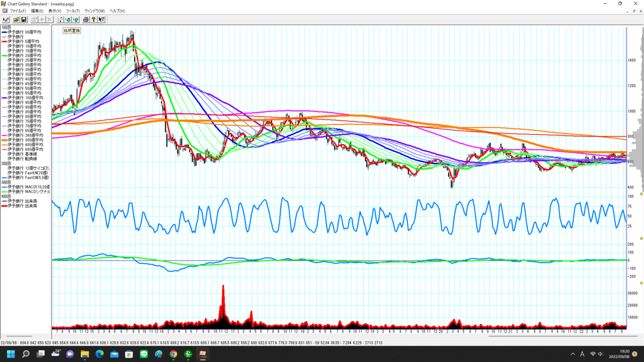The width and height of the screenshot is (644, 362).
Task: Select the 4段目 section header in legend
Action: click(5, 196)
